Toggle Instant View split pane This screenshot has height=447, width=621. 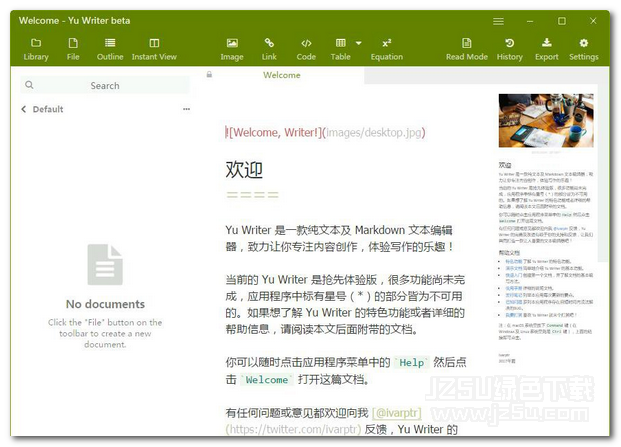coord(154,49)
